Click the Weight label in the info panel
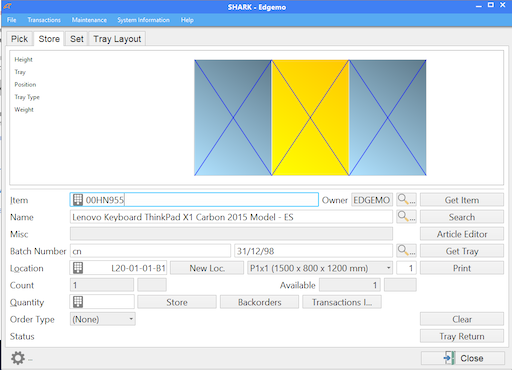 [x=24, y=109]
